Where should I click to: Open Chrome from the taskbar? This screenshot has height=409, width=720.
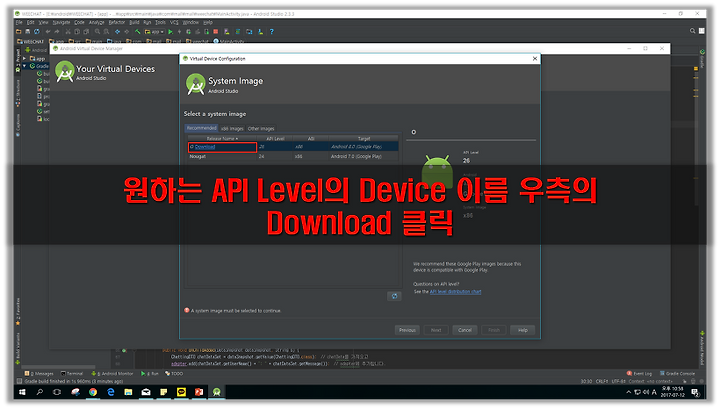[x=93, y=392]
